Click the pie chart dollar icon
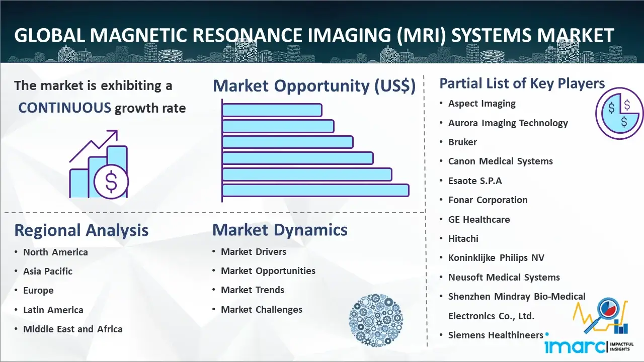This screenshot has width=644, height=362. 619,112
